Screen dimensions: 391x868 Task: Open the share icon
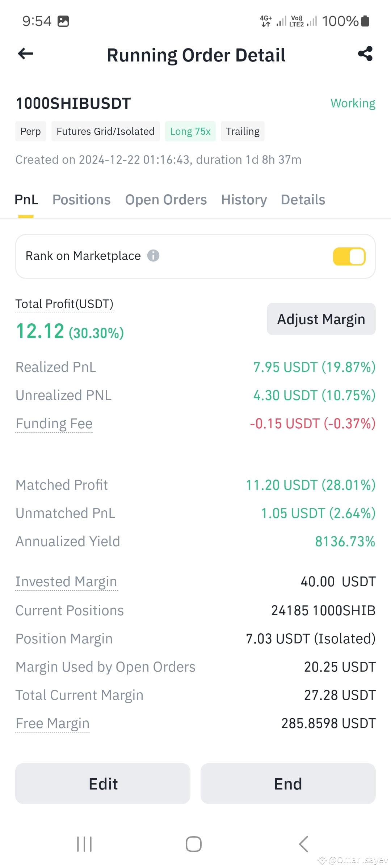coord(365,54)
